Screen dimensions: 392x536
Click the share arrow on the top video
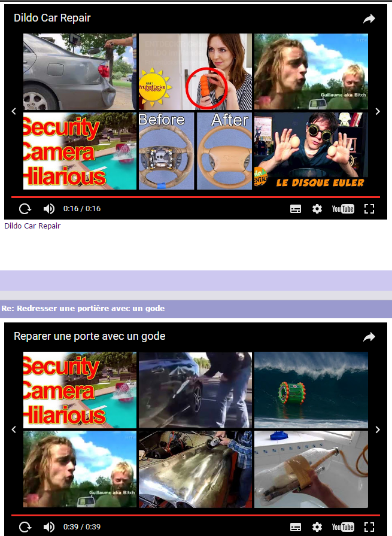[x=369, y=19]
